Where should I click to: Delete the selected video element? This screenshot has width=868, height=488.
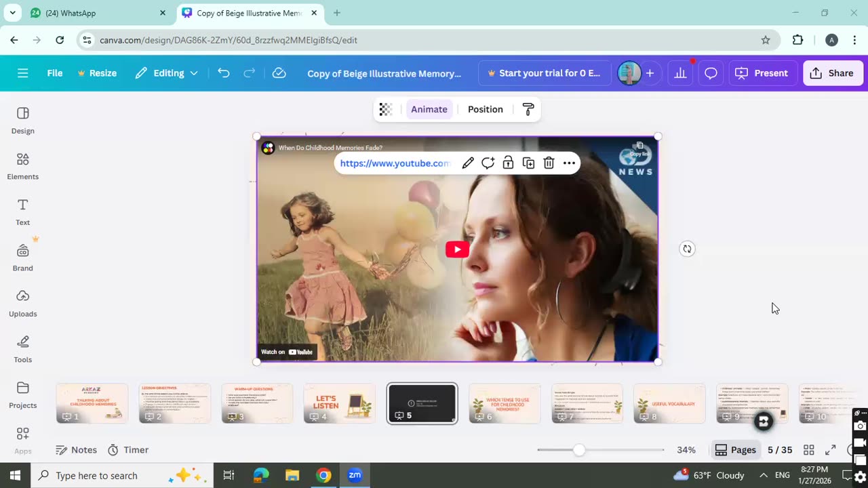549,163
